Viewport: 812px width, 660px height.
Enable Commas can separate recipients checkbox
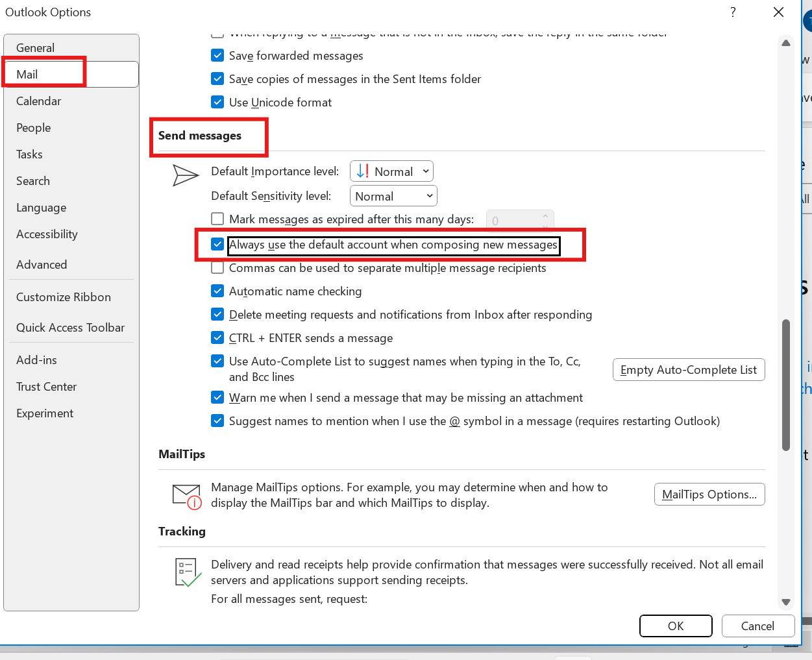click(x=217, y=268)
